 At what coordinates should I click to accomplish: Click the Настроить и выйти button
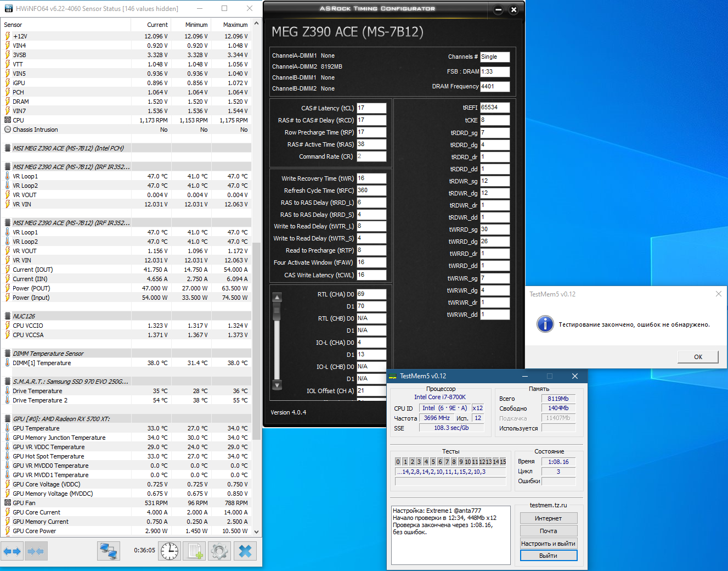tap(549, 544)
